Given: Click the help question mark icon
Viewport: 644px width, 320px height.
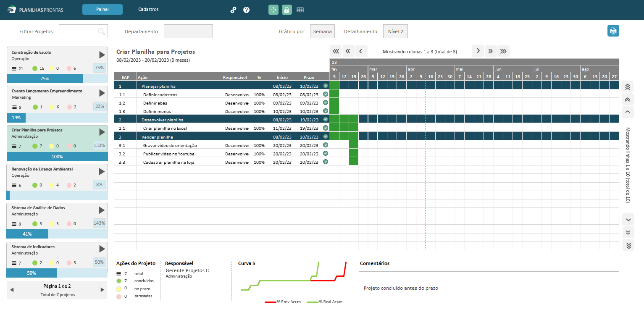Looking at the screenshot, I should (x=247, y=10).
